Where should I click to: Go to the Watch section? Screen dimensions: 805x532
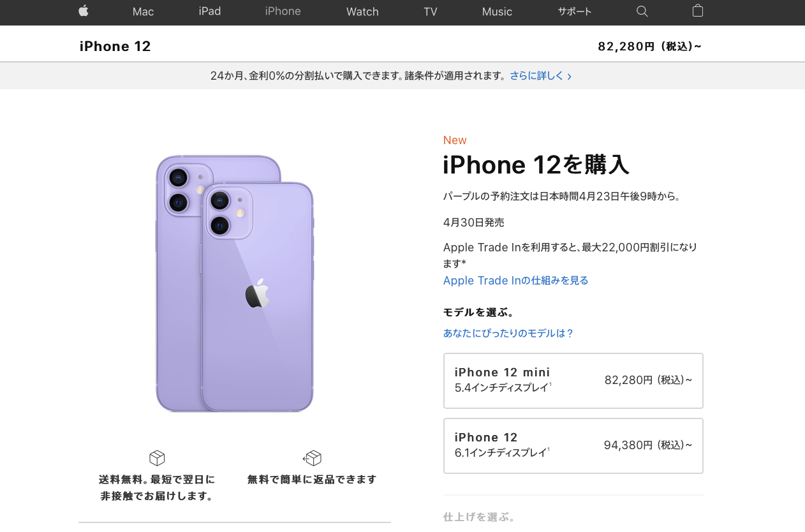click(362, 11)
